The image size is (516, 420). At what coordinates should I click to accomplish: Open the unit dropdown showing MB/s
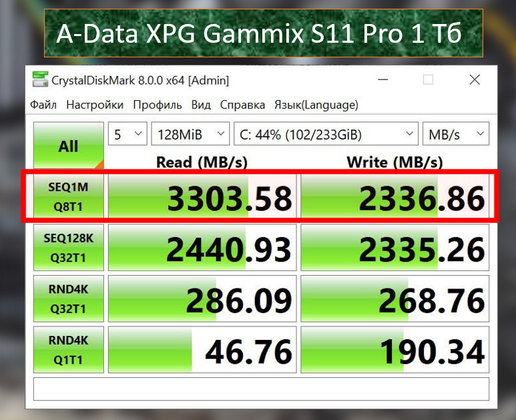point(456,134)
